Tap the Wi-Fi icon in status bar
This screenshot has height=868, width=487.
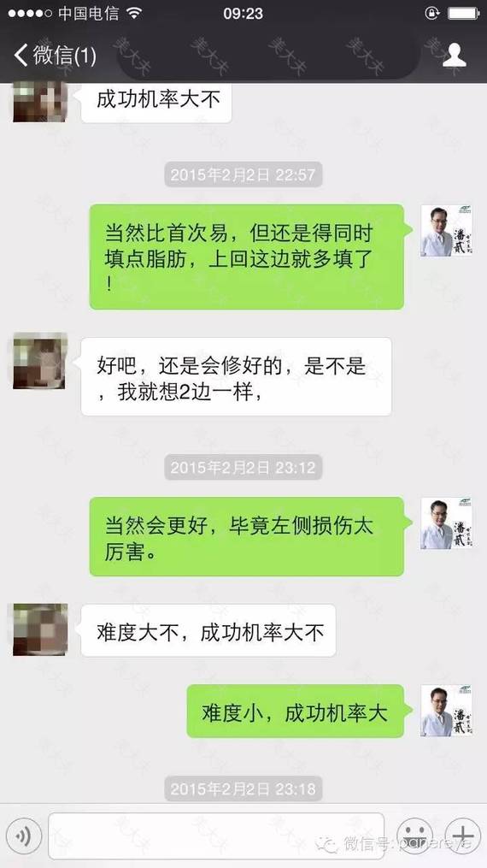pos(135,13)
